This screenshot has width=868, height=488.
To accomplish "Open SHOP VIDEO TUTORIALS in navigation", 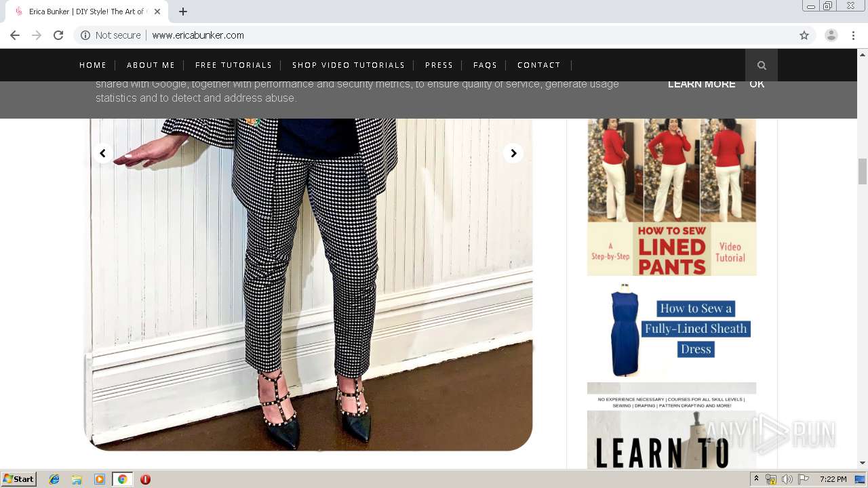I will pyautogui.click(x=349, y=65).
